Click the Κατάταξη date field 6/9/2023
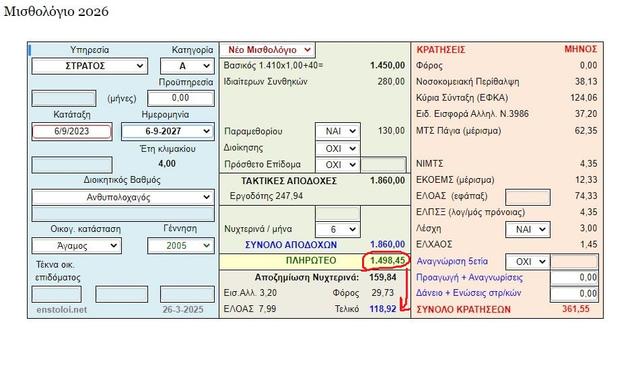The width and height of the screenshot is (640, 371). point(72,132)
